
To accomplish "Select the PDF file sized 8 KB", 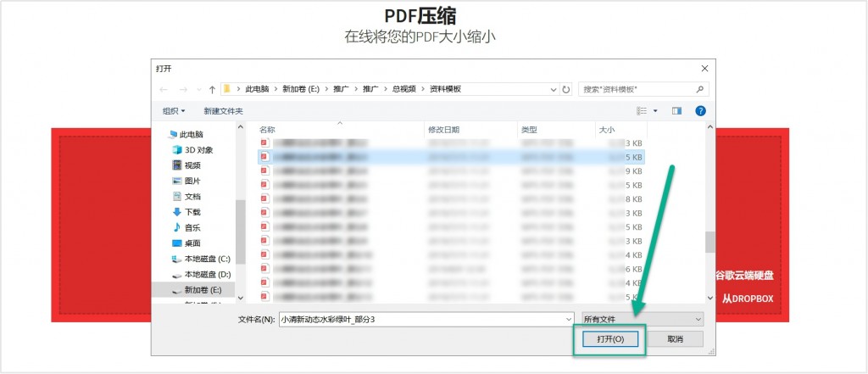I will pos(452,199).
